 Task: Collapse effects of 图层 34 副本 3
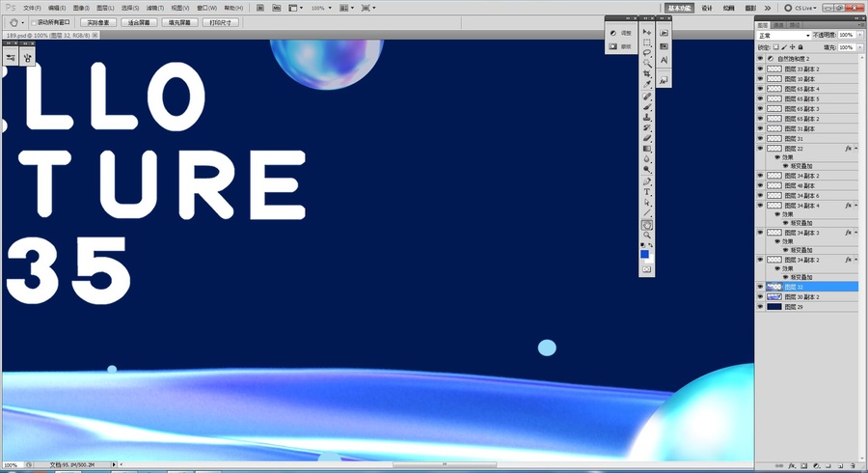point(856,233)
